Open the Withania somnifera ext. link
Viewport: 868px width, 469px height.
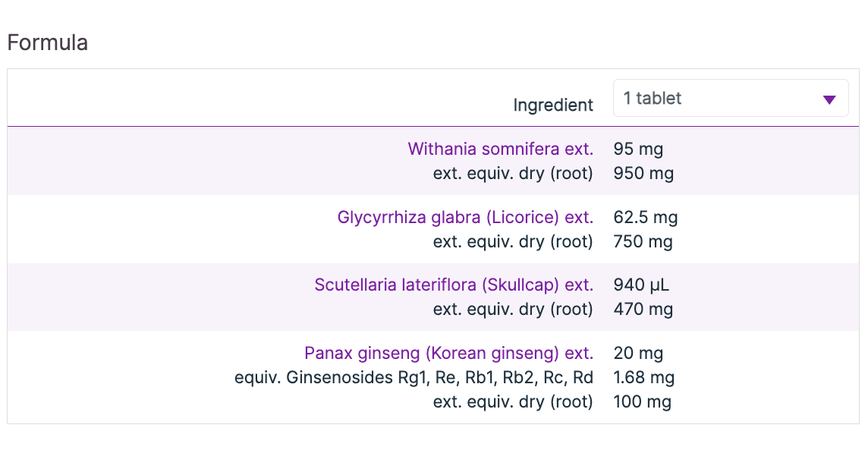point(500,149)
